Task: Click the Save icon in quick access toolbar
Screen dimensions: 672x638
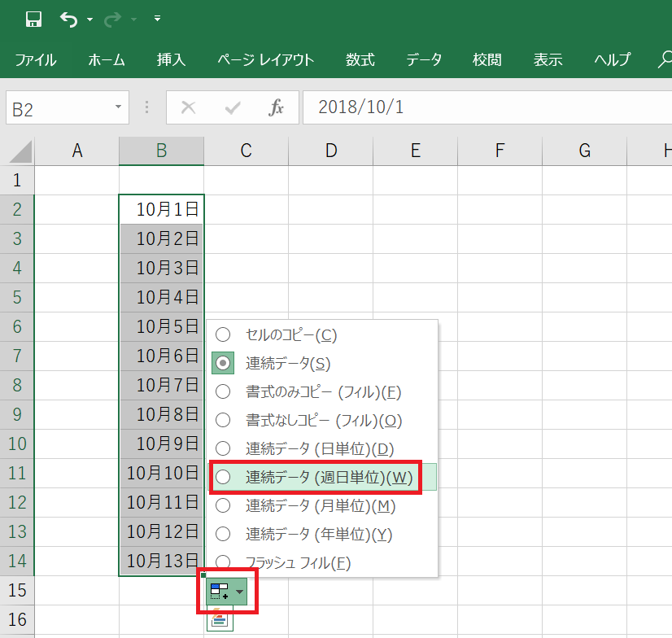Action: coord(33,19)
